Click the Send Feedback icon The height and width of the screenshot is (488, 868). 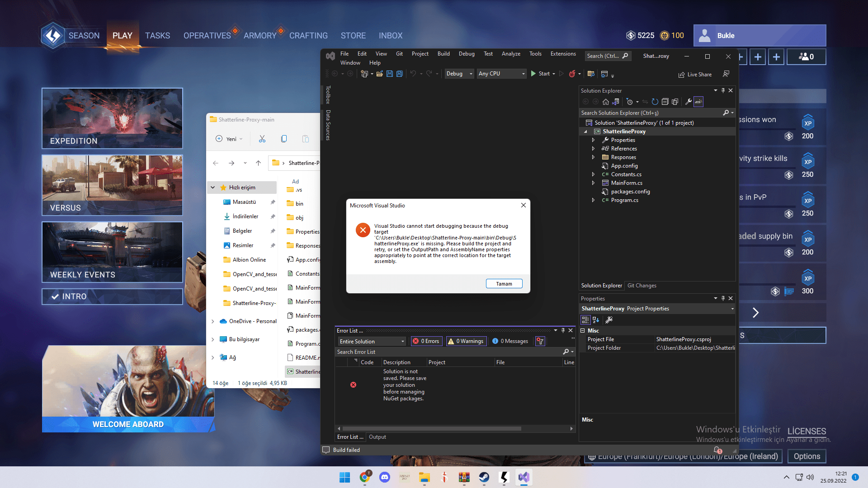726,74
